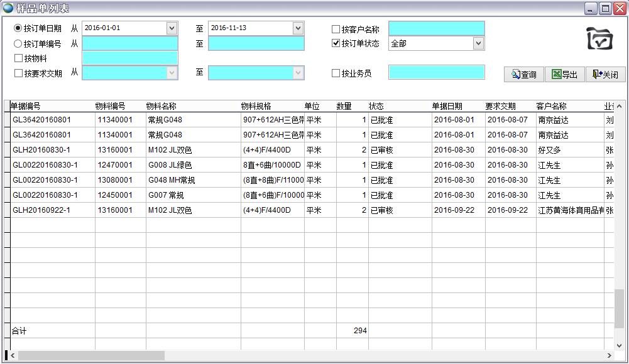Open the start date 2016-01-01 dropdown
The image size is (629, 364).
(172, 28)
